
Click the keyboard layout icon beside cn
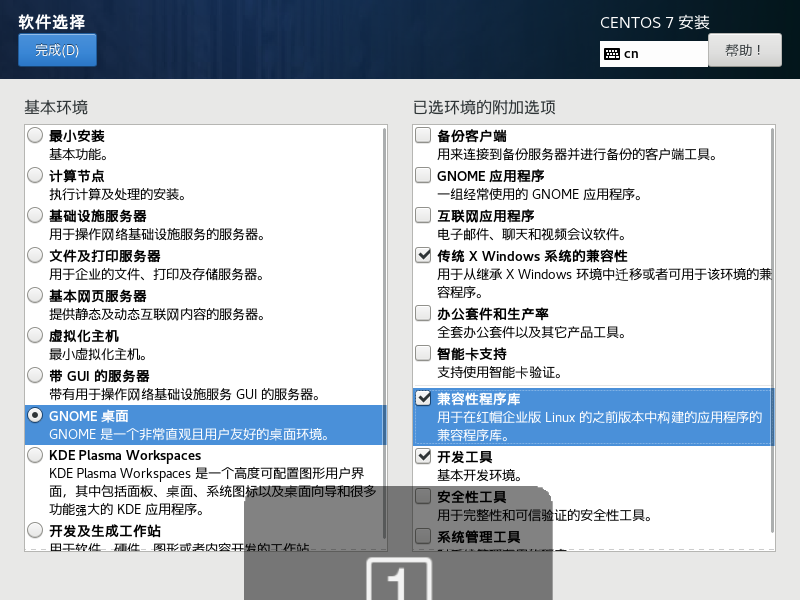(612, 54)
